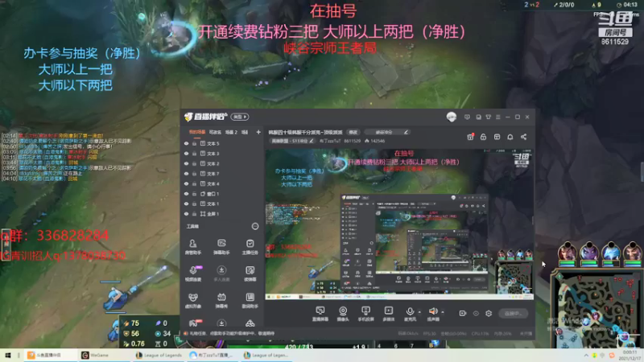This screenshot has width=644, height=362.
Task: Toggle the lock on 文本 5 layer
Action: (x=194, y=144)
